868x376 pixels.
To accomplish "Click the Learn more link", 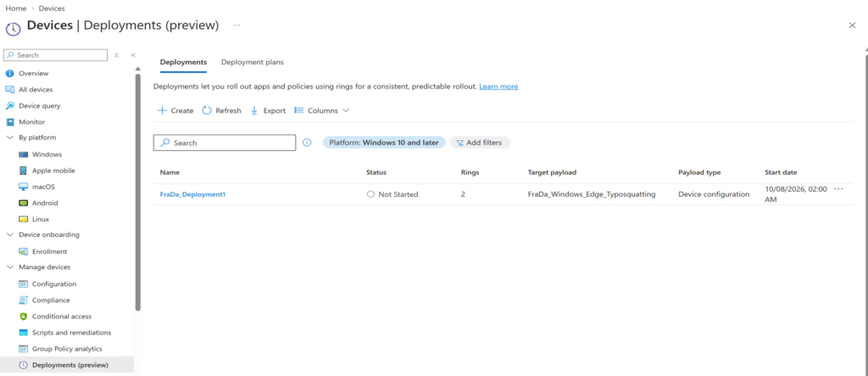I will (x=498, y=87).
